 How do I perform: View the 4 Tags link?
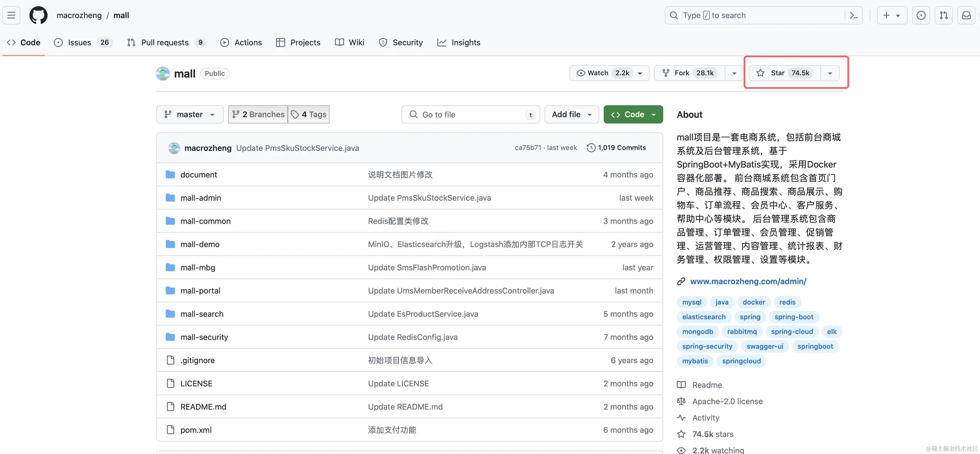point(309,114)
